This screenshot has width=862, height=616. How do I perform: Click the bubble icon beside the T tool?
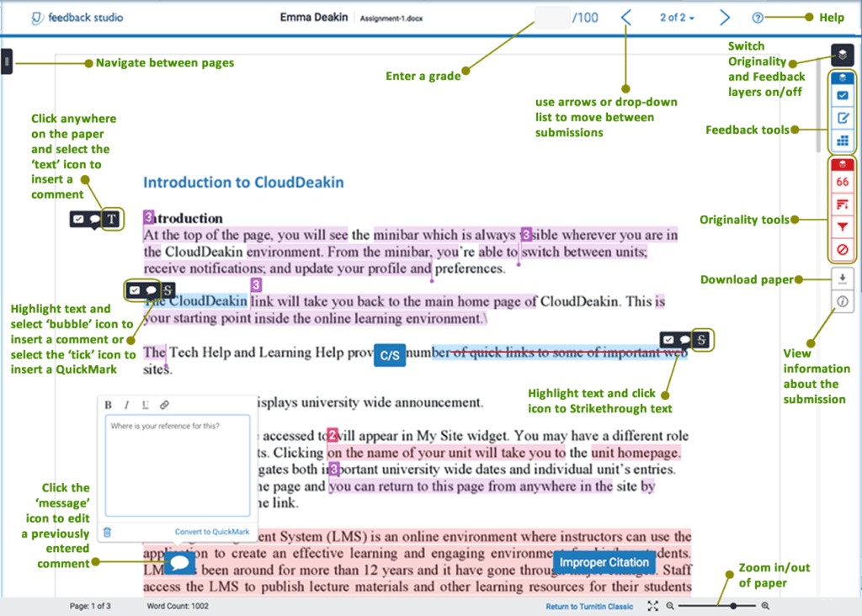[95, 220]
